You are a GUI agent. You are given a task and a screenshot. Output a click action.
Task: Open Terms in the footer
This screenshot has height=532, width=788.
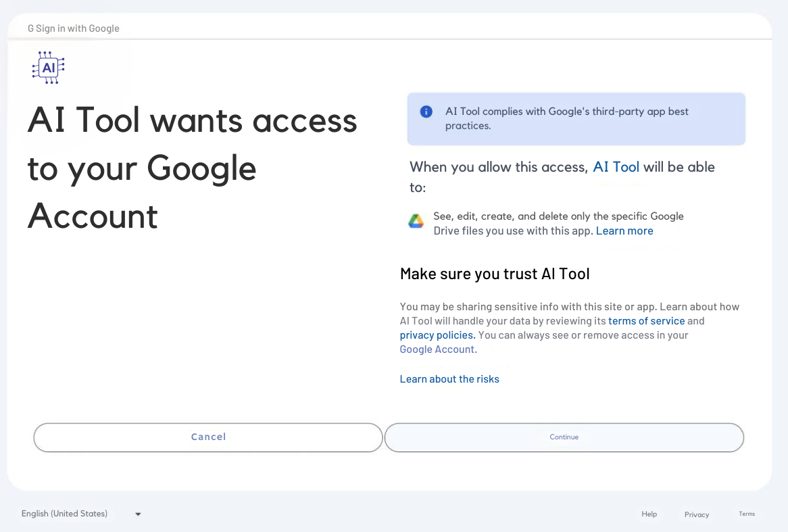tap(747, 514)
